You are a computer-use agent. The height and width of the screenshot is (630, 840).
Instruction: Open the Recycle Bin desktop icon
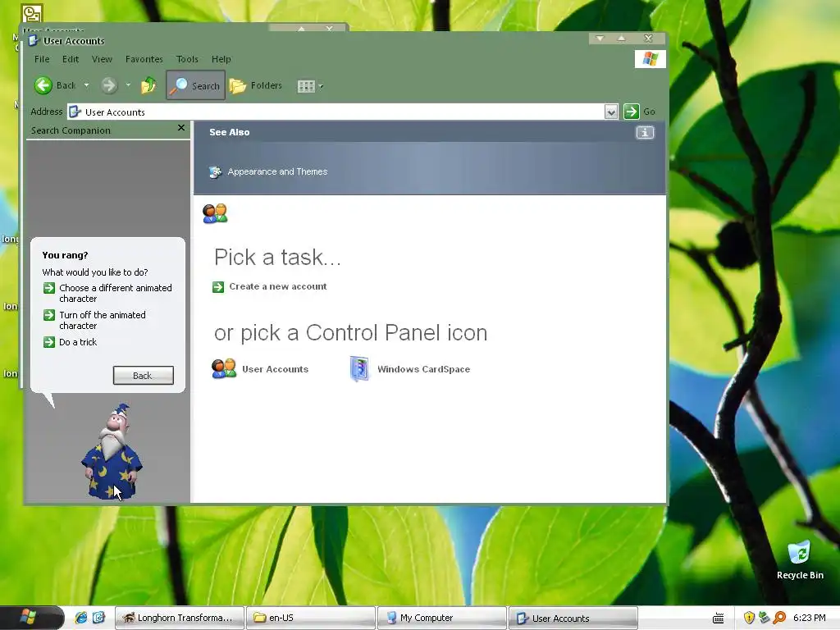[x=800, y=560]
